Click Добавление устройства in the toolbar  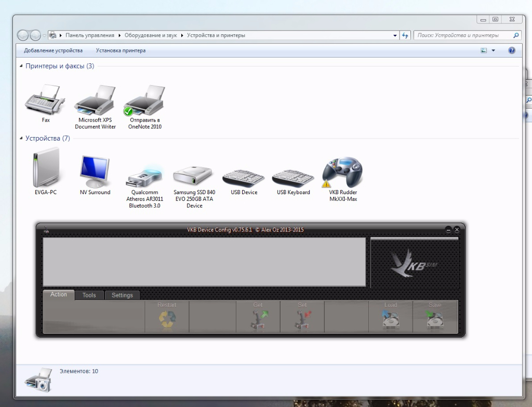click(x=53, y=50)
